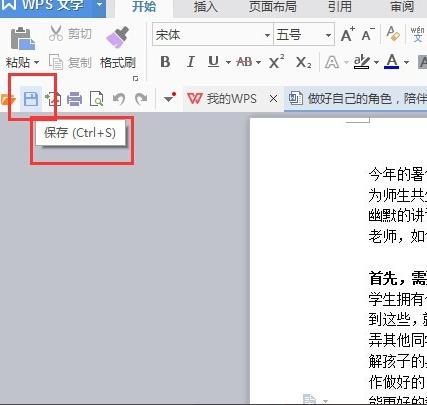Switch to 做好自己的角色 document tab

coord(357,99)
